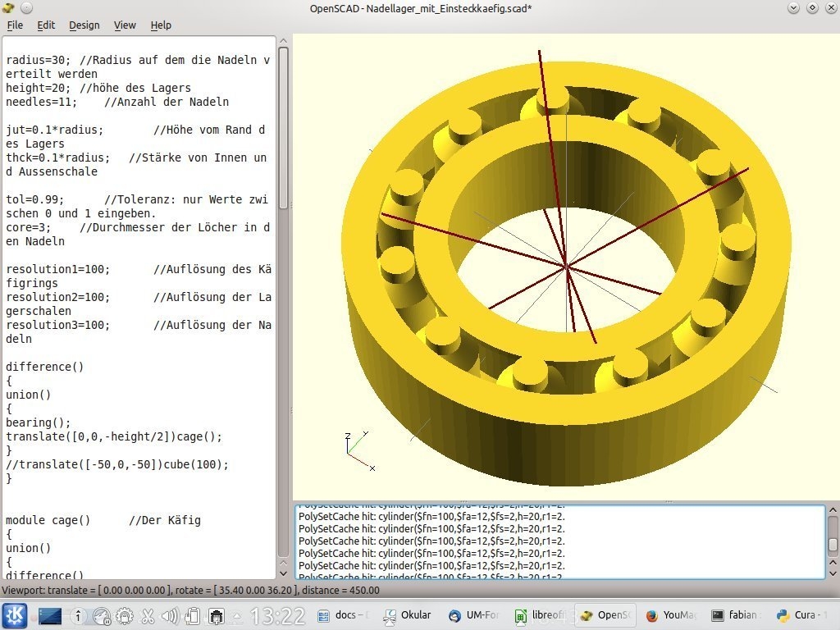Click the taskbar clock showing 13:22
The image size is (840, 630).
pos(277,616)
